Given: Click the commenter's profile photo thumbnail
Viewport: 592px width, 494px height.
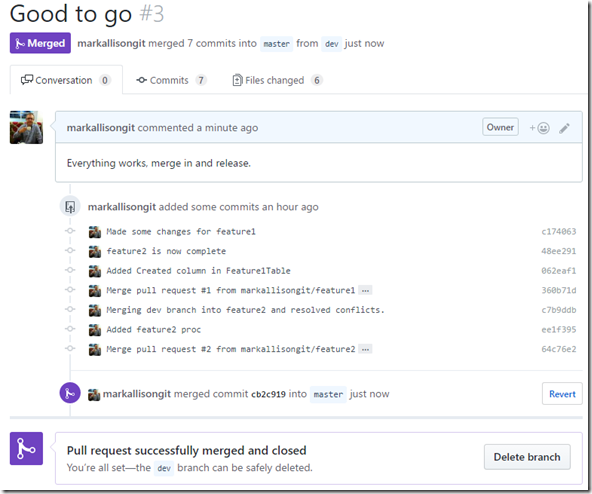Looking at the screenshot, I should pyautogui.click(x=26, y=127).
